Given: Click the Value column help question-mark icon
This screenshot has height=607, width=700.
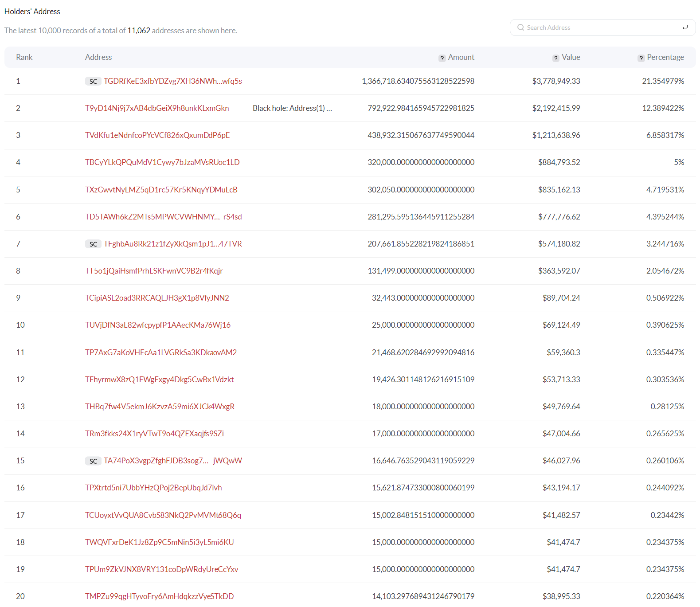Looking at the screenshot, I should pyautogui.click(x=556, y=58).
